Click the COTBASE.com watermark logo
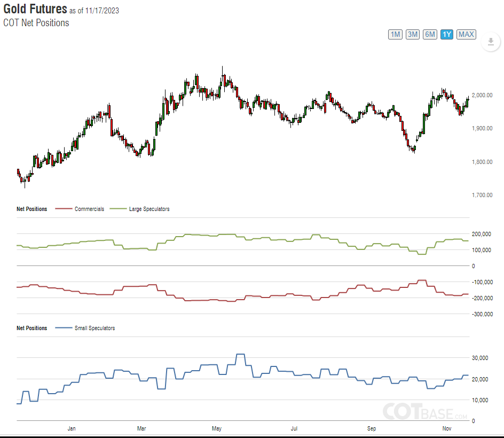504x438 pixels. coord(425,411)
